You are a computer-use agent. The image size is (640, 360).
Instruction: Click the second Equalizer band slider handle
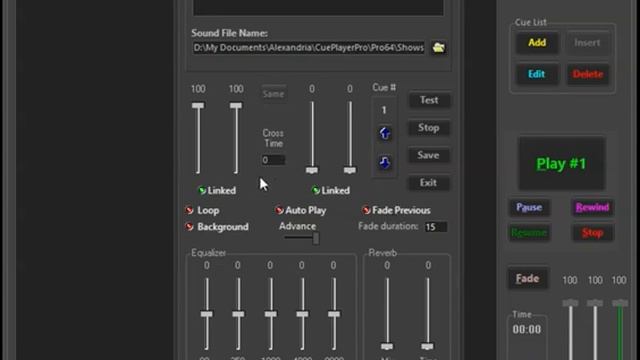click(238, 314)
